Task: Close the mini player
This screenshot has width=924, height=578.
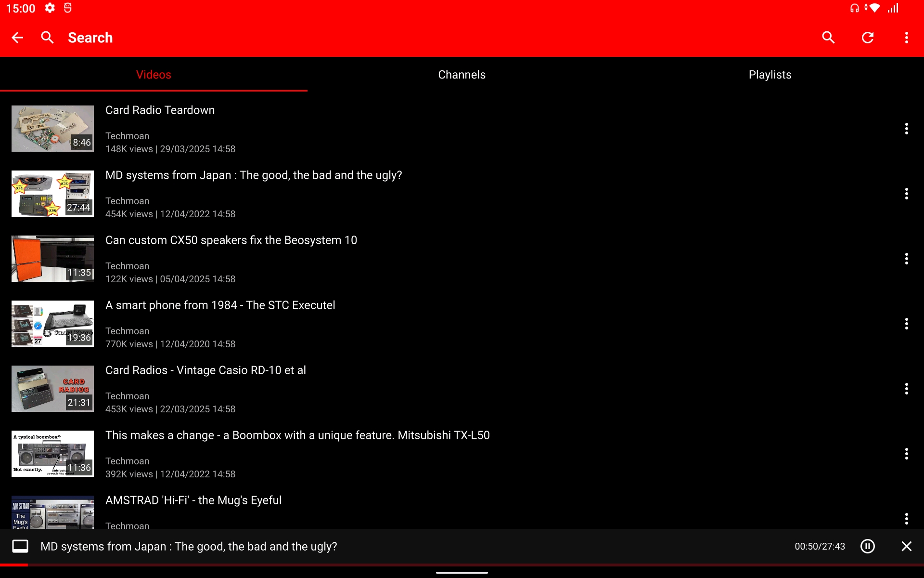Action: (x=907, y=546)
